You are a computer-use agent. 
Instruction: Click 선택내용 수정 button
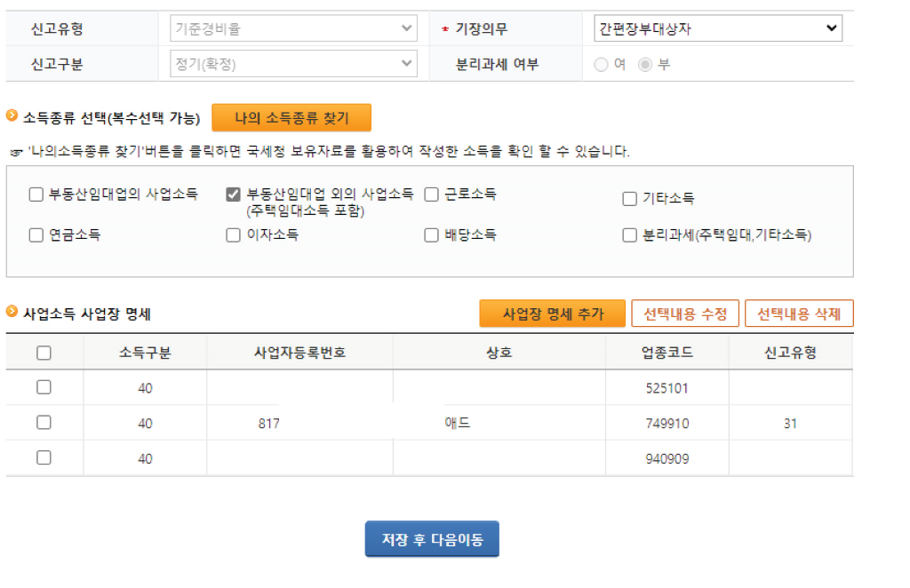[x=685, y=314]
